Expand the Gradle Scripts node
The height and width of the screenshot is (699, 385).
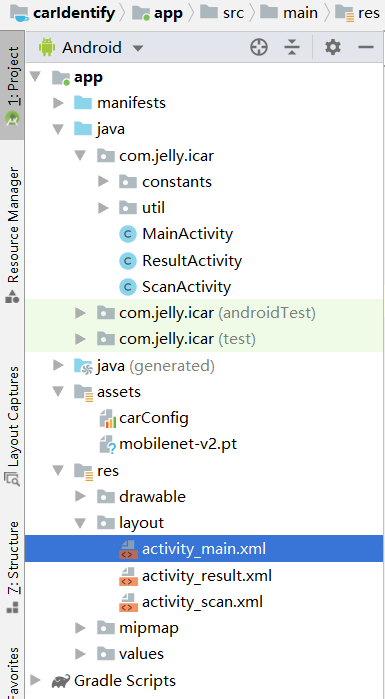pos(35,681)
